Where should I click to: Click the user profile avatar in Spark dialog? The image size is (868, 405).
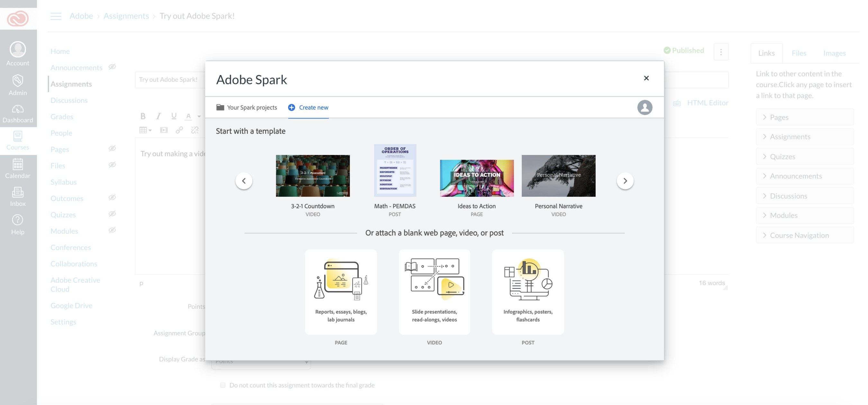click(644, 107)
